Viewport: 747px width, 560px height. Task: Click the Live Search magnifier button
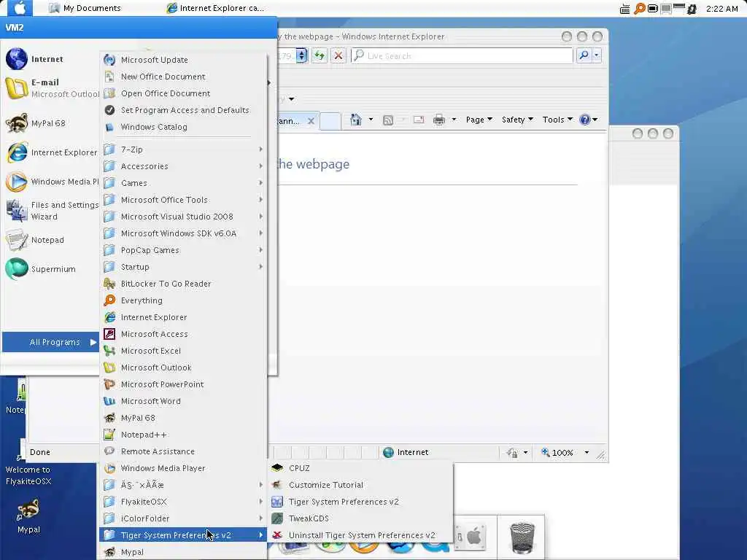pos(583,55)
